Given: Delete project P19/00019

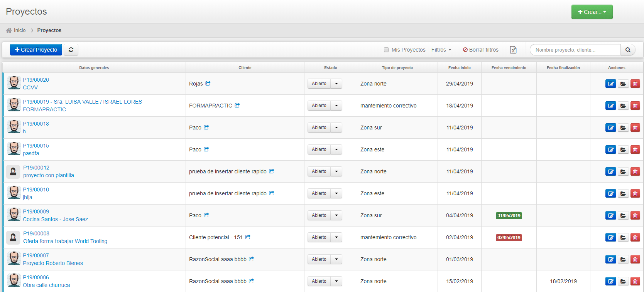Looking at the screenshot, I should click(635, 106).
